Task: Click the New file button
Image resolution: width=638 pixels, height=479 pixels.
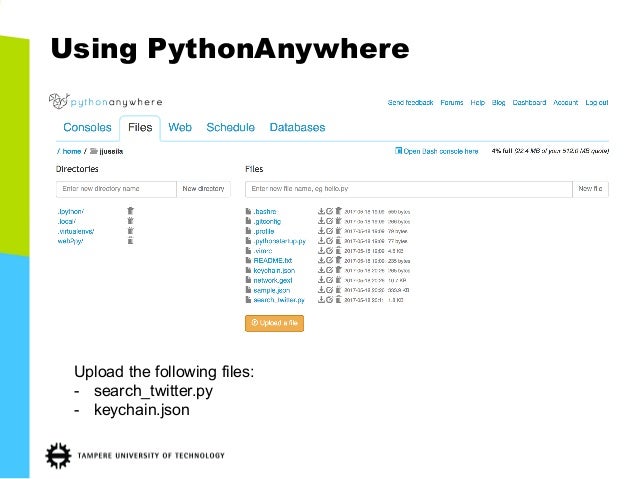Action: (x=590, y=189)
